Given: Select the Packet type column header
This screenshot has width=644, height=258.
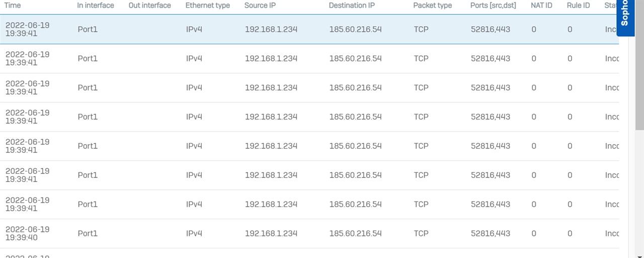Looking at the screenshot, I should pyautogui.click(x=432, y=6).
